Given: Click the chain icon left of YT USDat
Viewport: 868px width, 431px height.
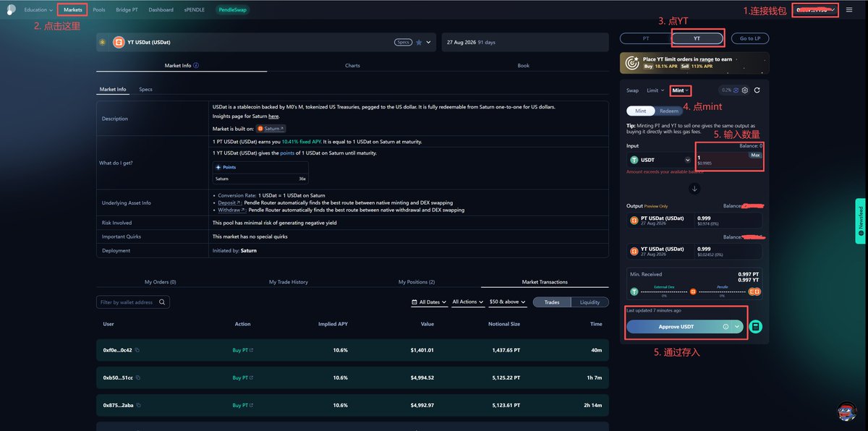Looking at the screenshot, I should tap(103, 42).
